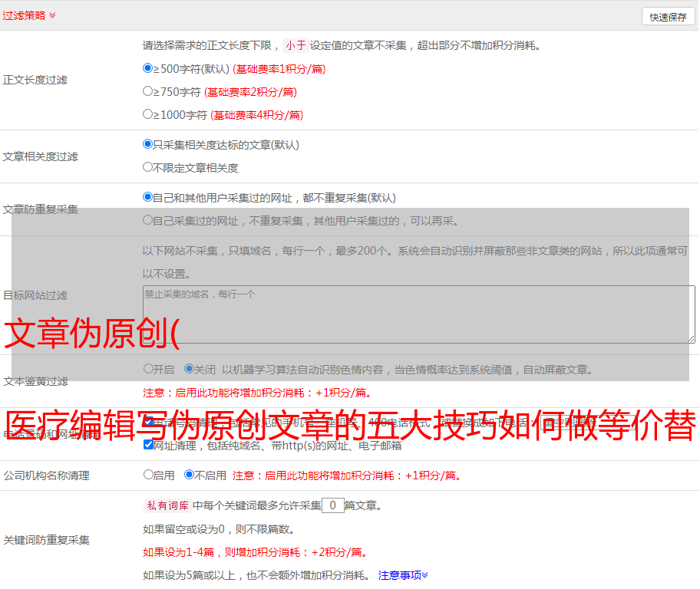
Task: Click the 禁止采集的域名 text area
Action: coord(418,314)
